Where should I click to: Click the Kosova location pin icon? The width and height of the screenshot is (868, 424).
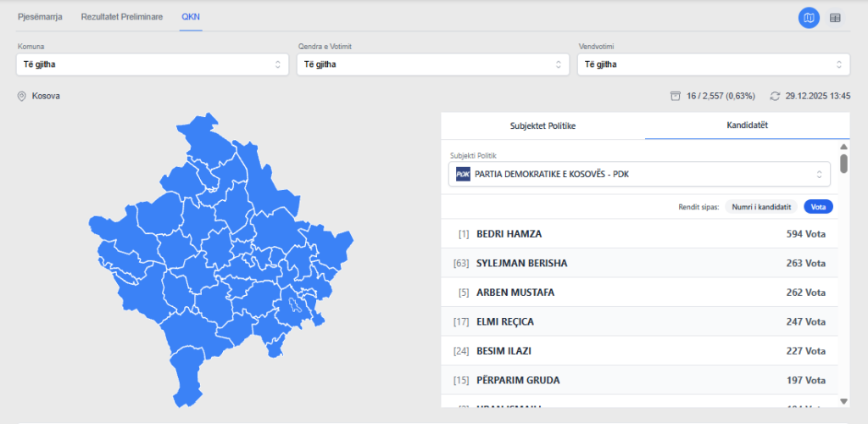click(x=22, y=97)
